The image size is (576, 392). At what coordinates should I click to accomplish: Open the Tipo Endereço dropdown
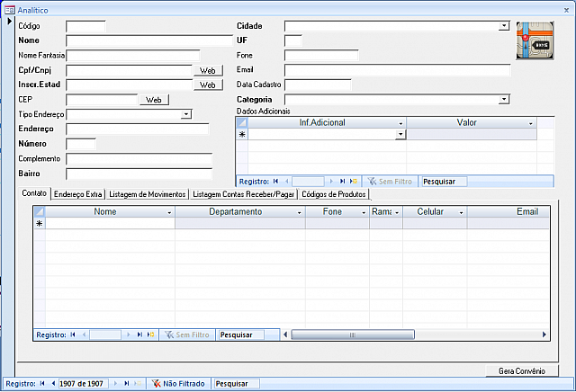point(186,114)
